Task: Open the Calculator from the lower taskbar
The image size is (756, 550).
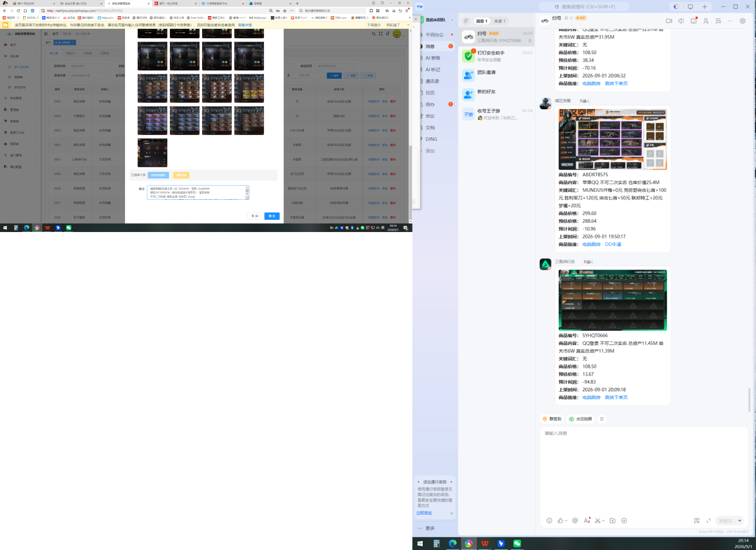Action: tap(436, 544)
